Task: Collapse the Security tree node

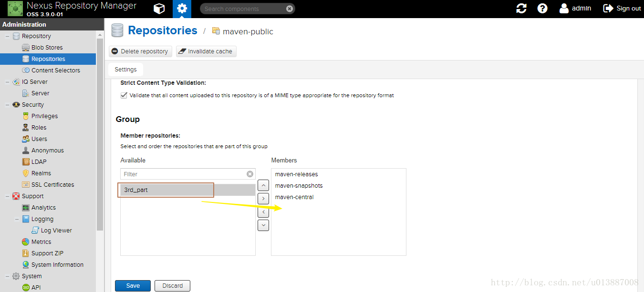Action: (x=7, y=104)
